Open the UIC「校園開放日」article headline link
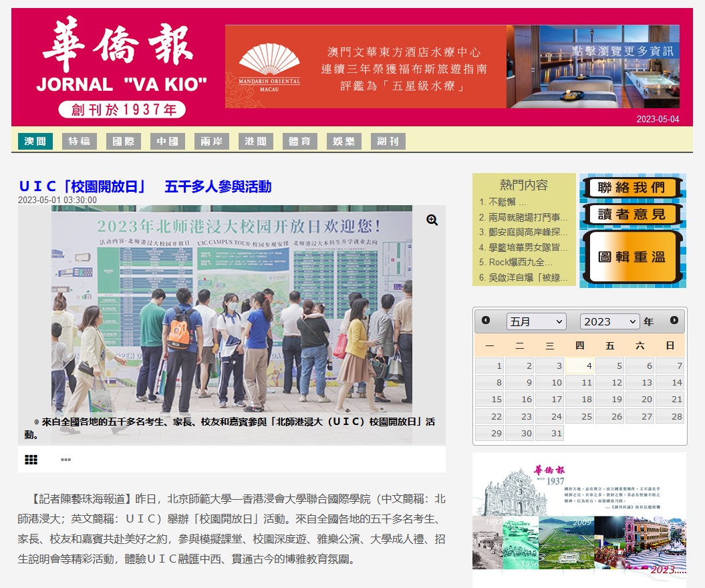The width and height of the screenshot is (705, 588). 145,186
